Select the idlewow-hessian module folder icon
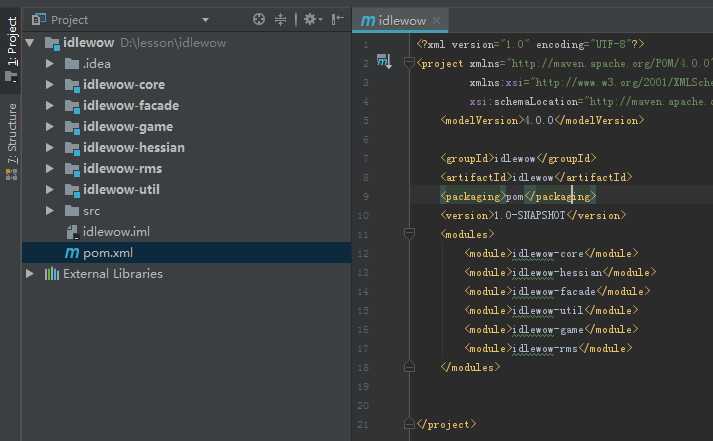This screenshot has height=441, width=713. click(x=72, y=148)
